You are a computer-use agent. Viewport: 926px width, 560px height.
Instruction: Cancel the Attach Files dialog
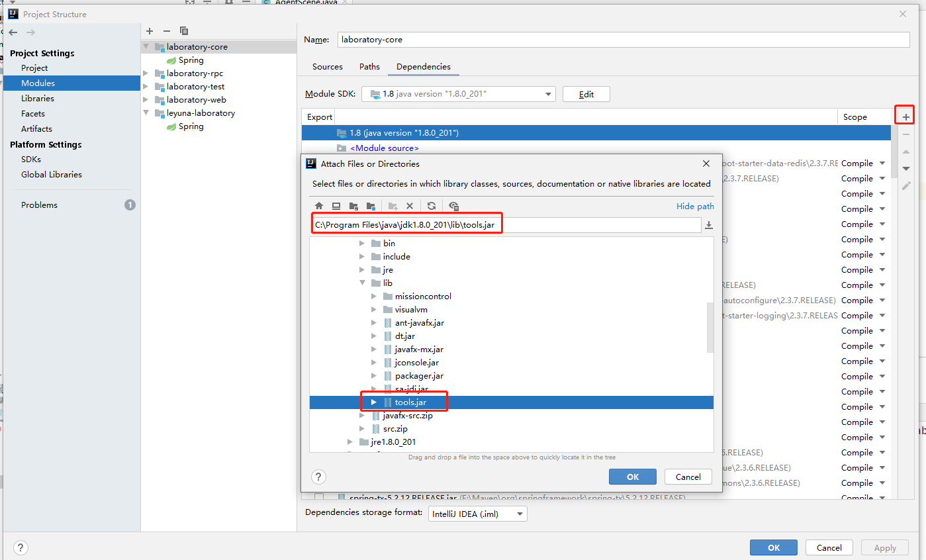688,477
